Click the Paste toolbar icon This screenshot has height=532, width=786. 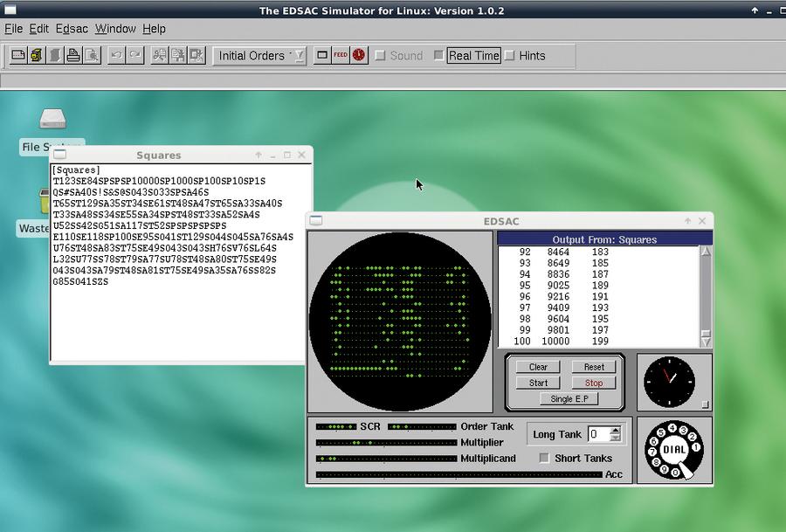click(x=196, y=55)
